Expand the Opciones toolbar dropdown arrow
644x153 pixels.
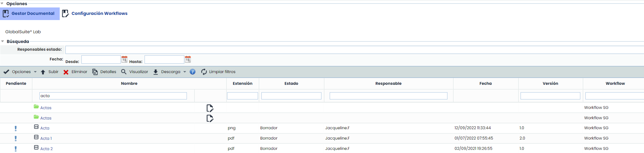click(35, 72)
